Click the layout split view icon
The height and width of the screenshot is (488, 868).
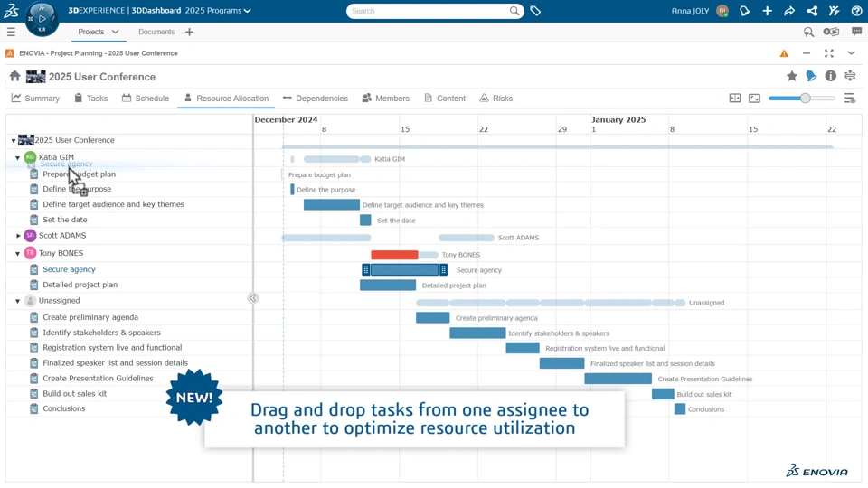[x=735, y=98]
